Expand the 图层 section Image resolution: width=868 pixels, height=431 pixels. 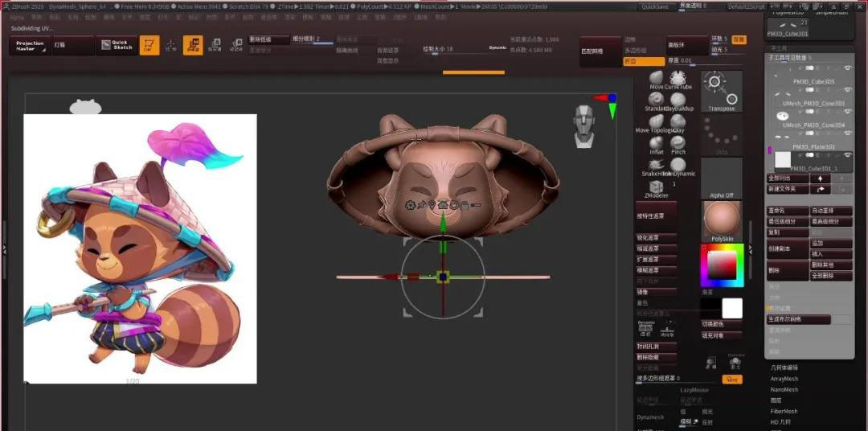[x=776, y=400]
